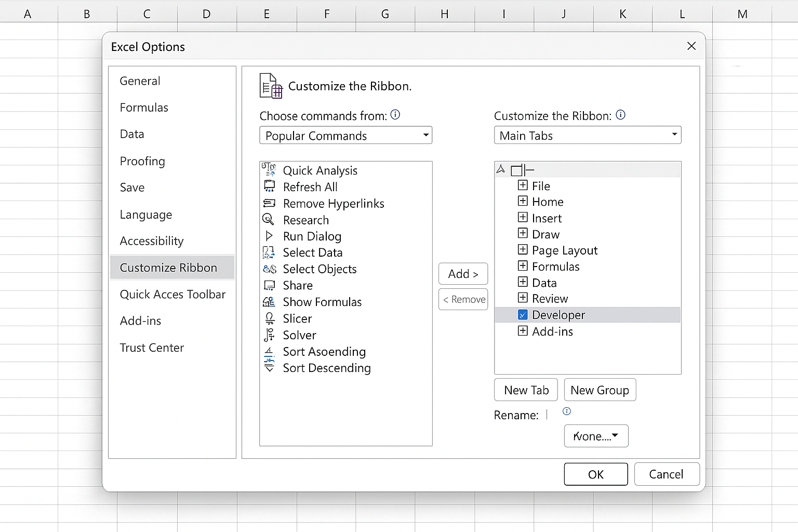Click the Share command icon
798x532 pixels.
coord(269,285)
